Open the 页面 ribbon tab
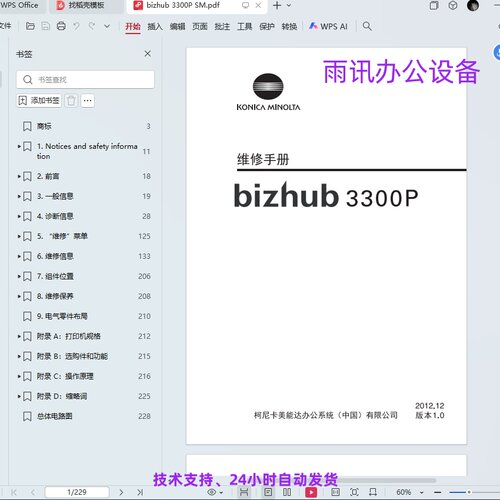500x500 pixels. point(200,26)
